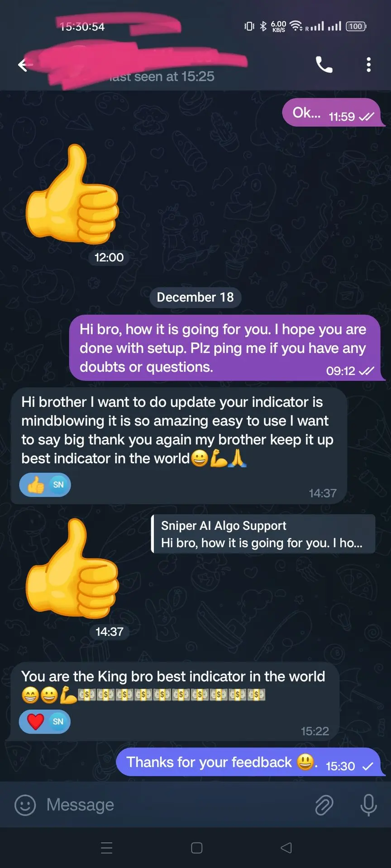The image size is (391, 868).
Task: Open the emoji picker smiley icon
Action: [25, 805]
